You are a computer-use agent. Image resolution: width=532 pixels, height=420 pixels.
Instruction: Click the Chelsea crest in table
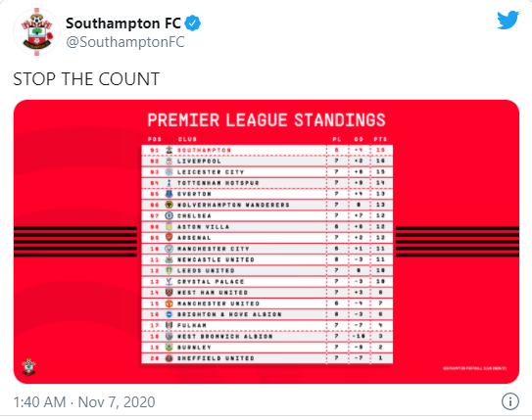(x=169, y=215)
